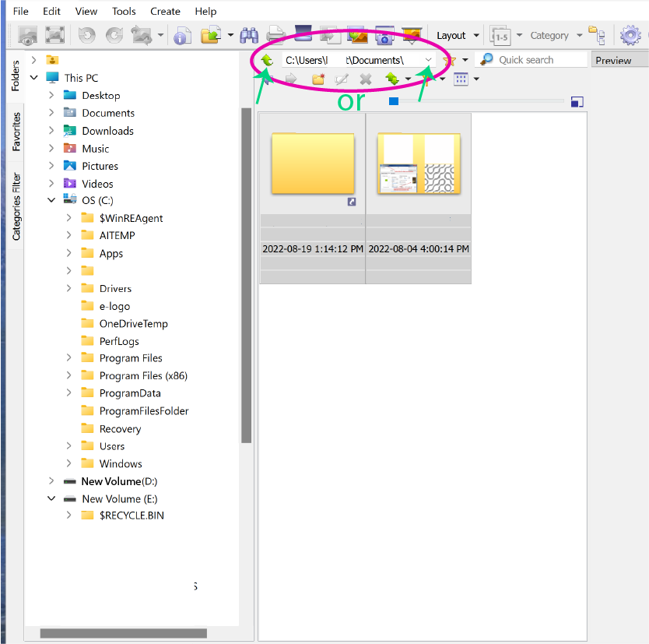This screenshot has height=644, width=649.
Task: Expand the Program Files folder
Action: [68, 358]
